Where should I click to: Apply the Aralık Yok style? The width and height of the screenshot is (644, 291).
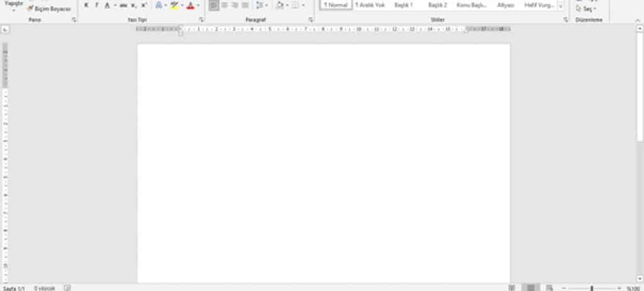369,5
